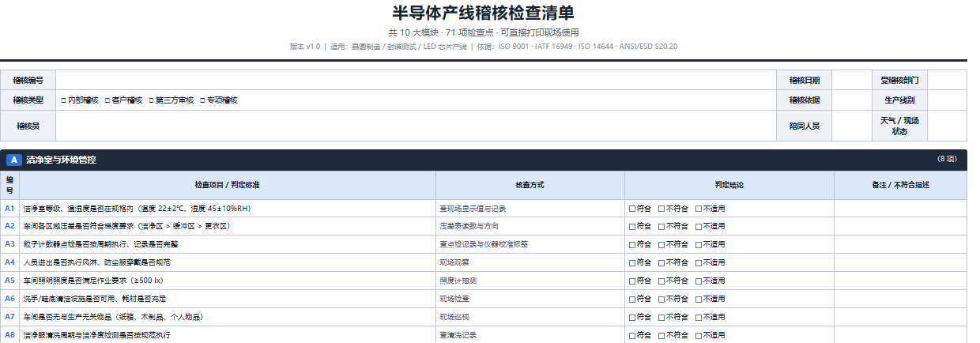Click the 稽核员 entry field

point(416,126)
